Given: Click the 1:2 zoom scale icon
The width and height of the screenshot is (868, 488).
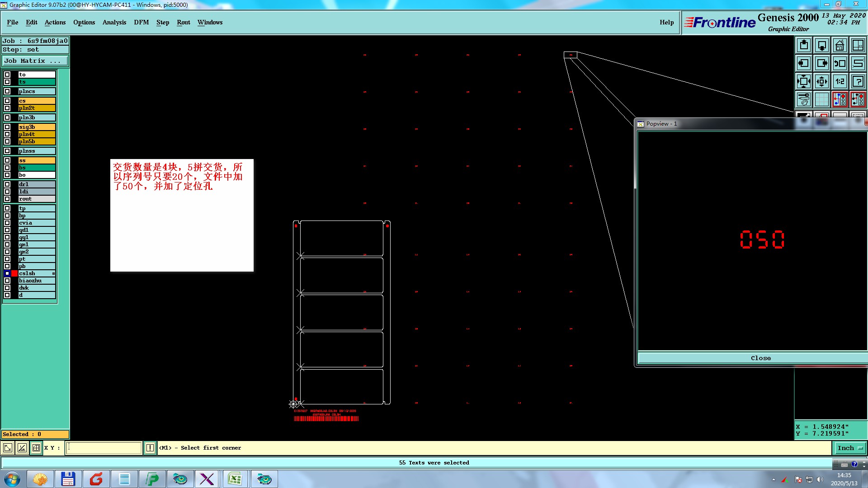Looking at the screenshot, I should pos(840,81).
